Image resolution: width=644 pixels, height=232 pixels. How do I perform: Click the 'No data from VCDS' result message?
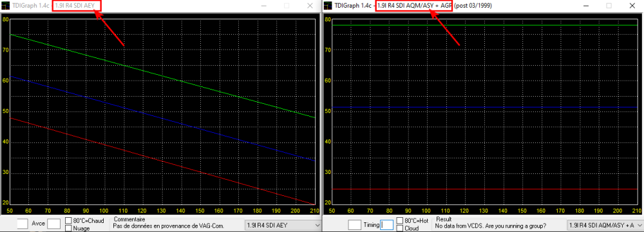point(491,226)
